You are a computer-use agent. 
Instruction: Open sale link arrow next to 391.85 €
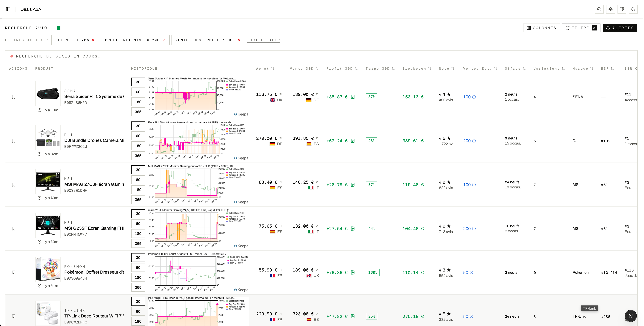(317, 138)
